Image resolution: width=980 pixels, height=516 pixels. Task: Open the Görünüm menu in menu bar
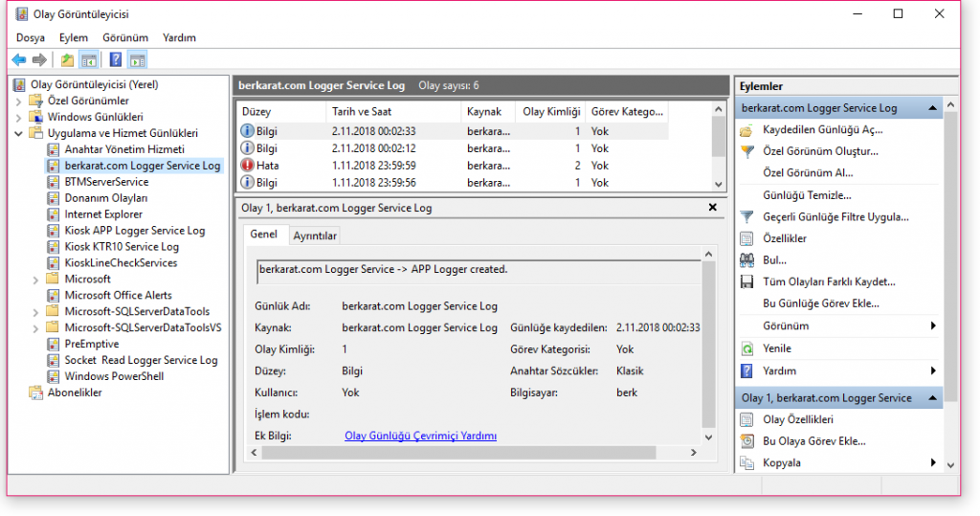(x=125, y=37)
